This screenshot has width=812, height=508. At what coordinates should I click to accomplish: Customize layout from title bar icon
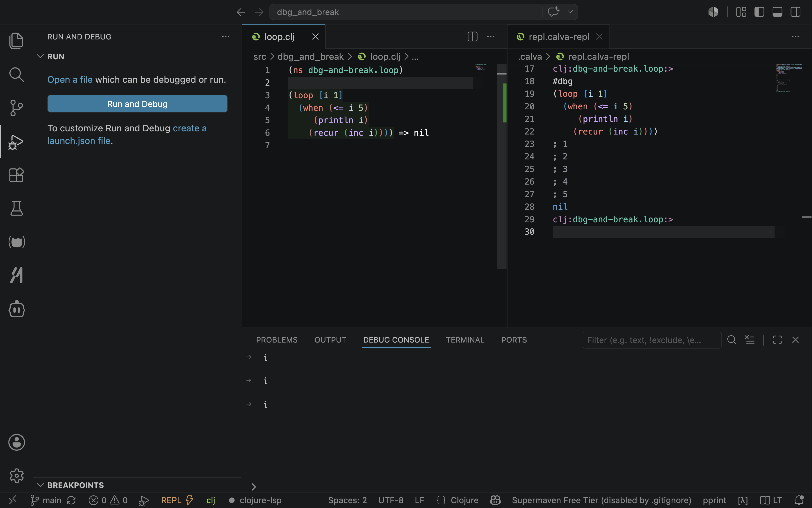741,12
